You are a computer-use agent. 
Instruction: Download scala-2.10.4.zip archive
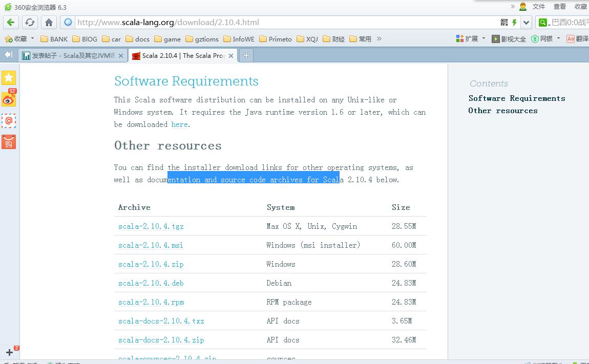(151, 264)
